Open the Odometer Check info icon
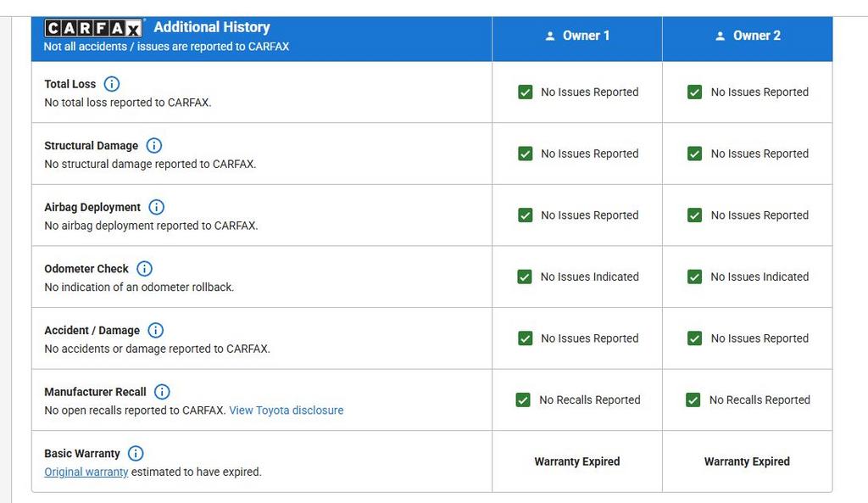 [144, 269]
